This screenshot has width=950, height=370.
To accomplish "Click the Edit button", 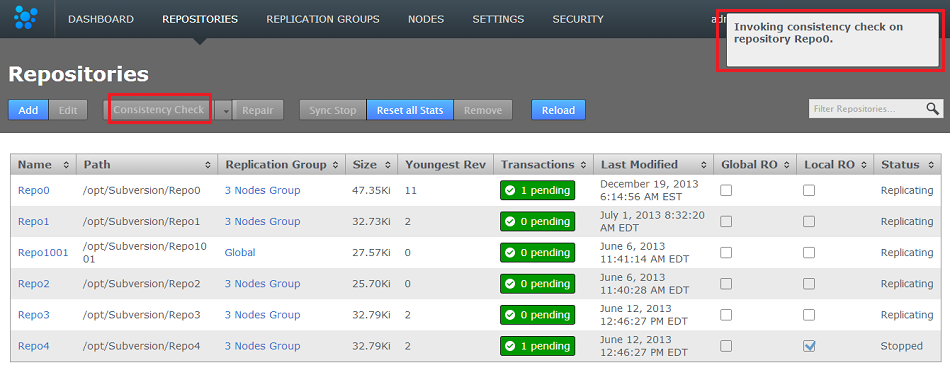I will (x=68, y=110).
